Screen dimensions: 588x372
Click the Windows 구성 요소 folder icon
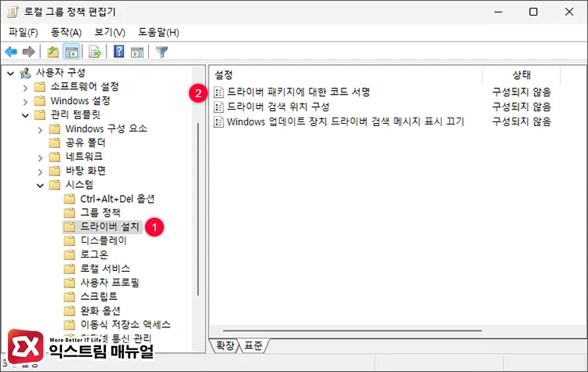[x=55, y=129]
